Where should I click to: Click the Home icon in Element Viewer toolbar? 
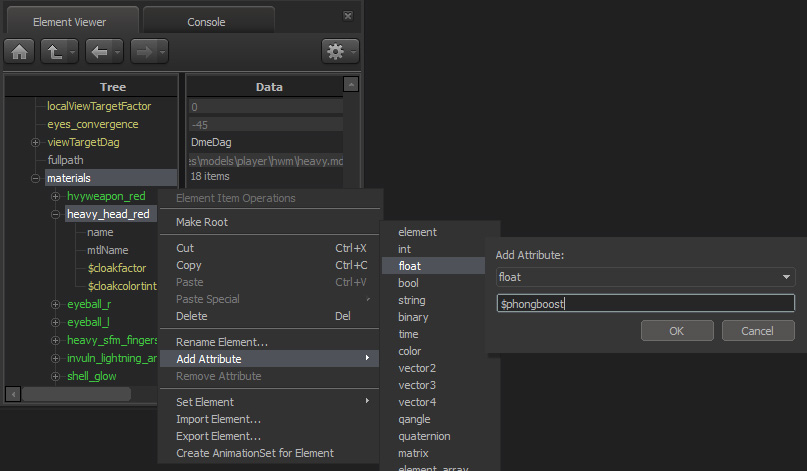click(20, 51)
